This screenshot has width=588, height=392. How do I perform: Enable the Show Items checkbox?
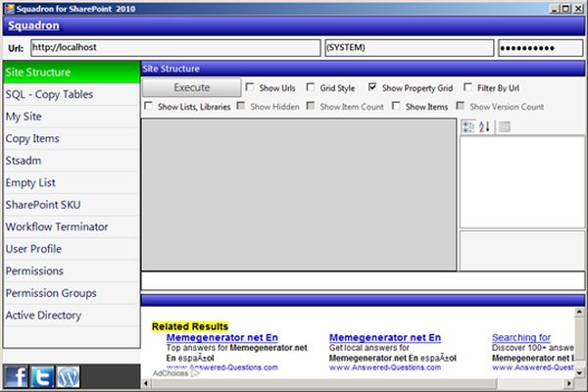pyautogui.click(x=396, y=106)
